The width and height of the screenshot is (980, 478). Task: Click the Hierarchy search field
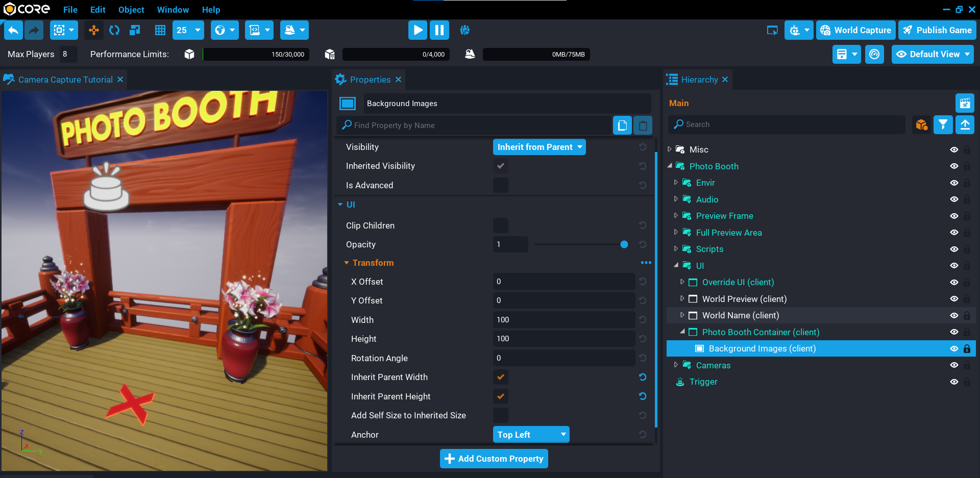click(x=786, y=124)
